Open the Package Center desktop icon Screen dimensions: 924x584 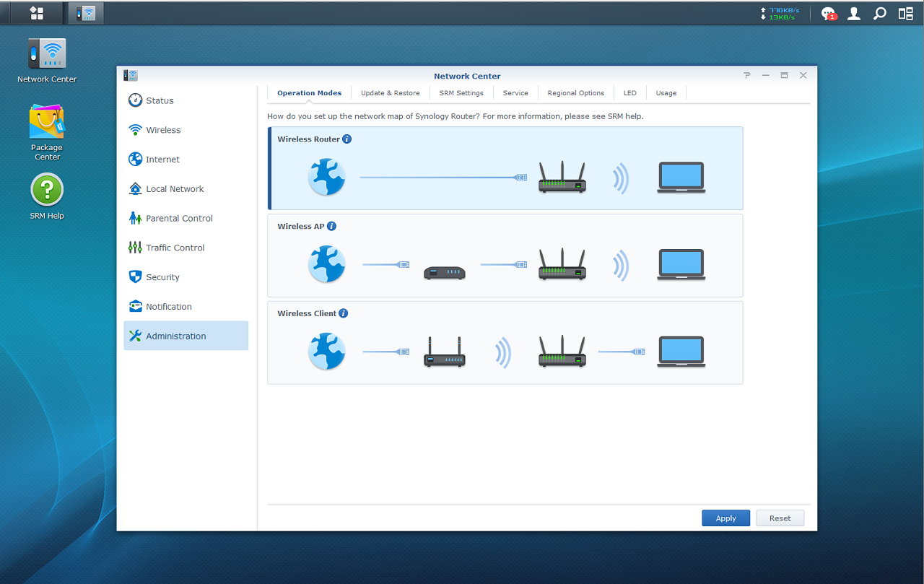47,133
